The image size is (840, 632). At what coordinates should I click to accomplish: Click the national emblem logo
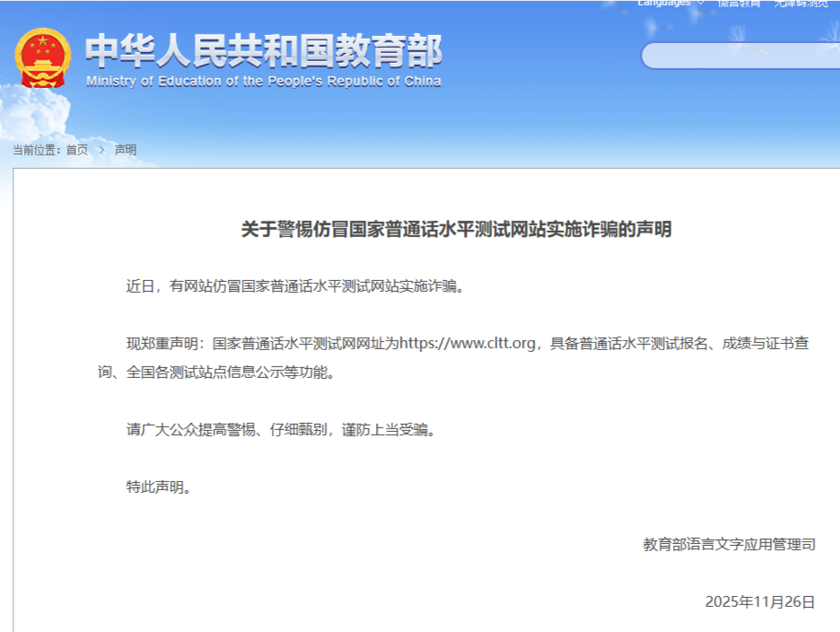(41, 57)
